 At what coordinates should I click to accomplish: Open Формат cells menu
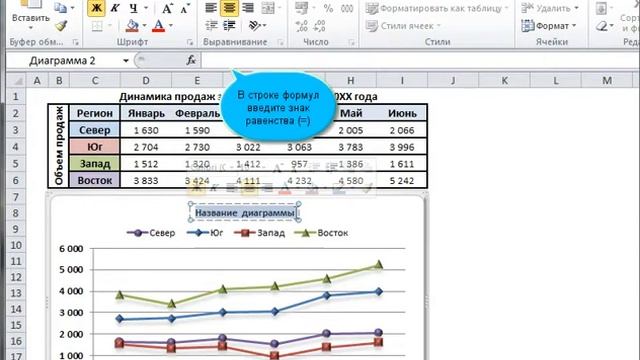549,26
